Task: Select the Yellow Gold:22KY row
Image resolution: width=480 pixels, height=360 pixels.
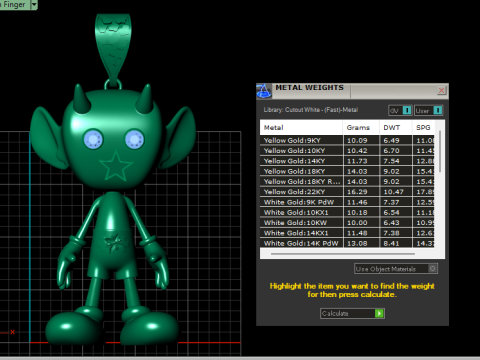Action: coord(347,192)
